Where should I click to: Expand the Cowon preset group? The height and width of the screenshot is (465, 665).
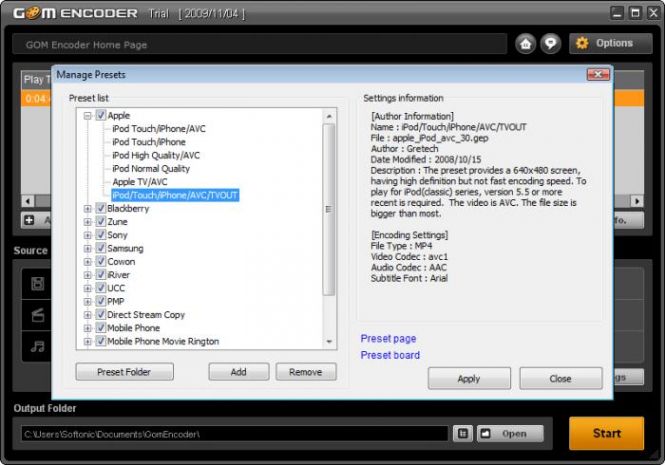pyautogui.click(x=88, y=261)
